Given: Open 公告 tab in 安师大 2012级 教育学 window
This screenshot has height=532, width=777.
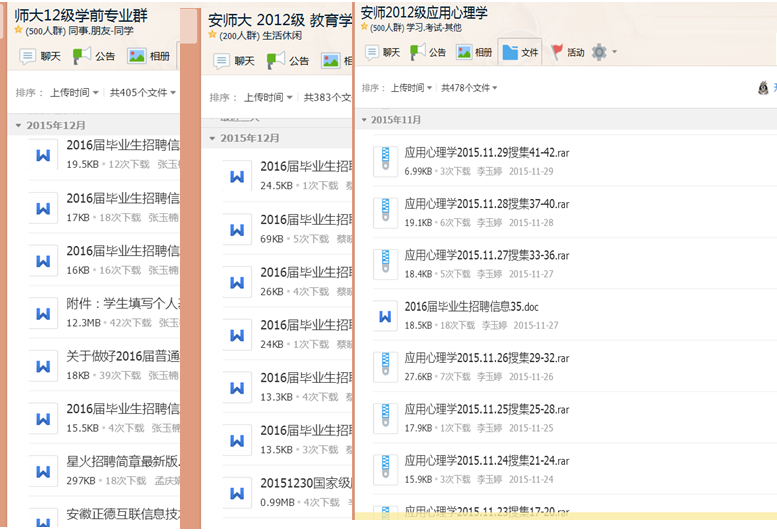Looking at the screenshot, I should click(x=289, y=61).
